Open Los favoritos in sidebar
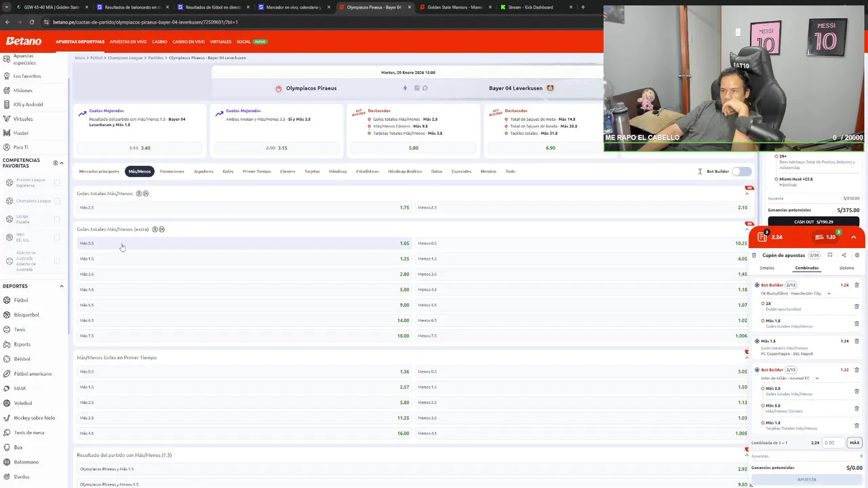The width and height of the screenshot is (868, 488). [x=27, y=76]
